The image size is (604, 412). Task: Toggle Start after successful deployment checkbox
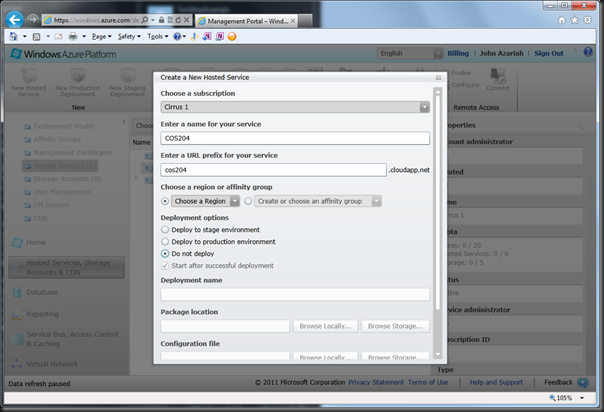[x=165, y=265]
